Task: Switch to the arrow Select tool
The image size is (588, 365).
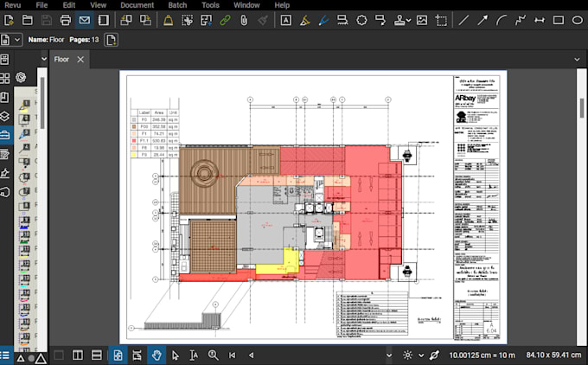Action: tap(176, 355)
